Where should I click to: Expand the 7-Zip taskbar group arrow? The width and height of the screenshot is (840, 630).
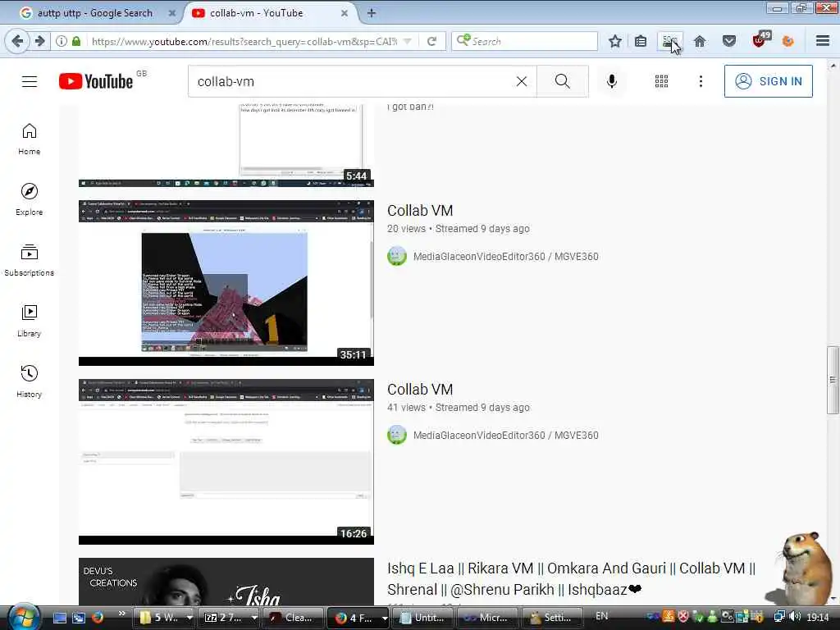[254, 618]
